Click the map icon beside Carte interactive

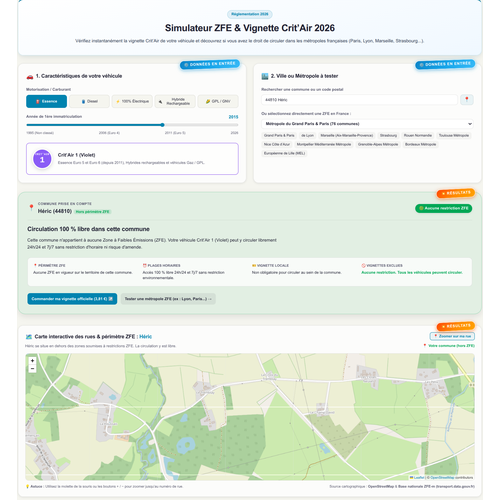point(29,337)
